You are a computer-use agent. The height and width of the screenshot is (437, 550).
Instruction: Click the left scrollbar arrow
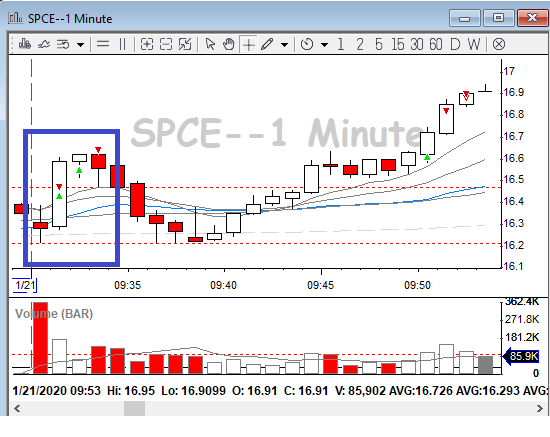tap(17, 408)
